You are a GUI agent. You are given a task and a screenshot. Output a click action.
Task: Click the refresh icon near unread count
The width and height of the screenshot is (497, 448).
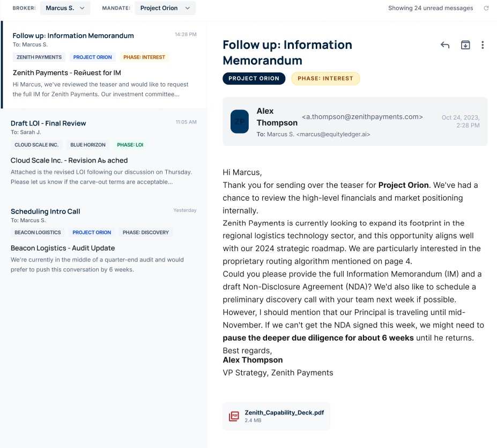pyautogui.click(x=486, y=8)
